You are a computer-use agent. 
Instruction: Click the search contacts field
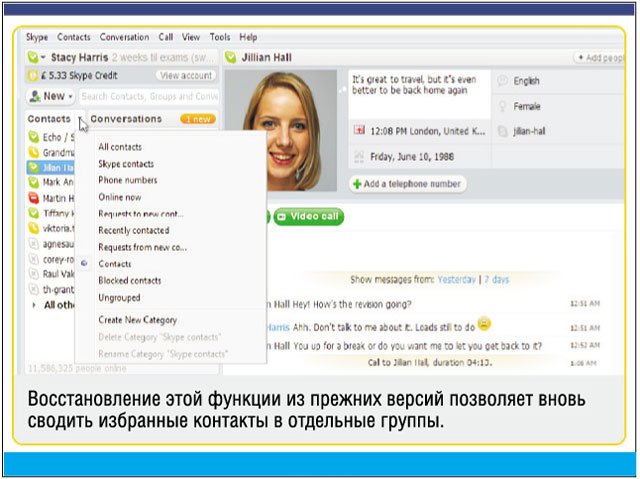point(149,96)
